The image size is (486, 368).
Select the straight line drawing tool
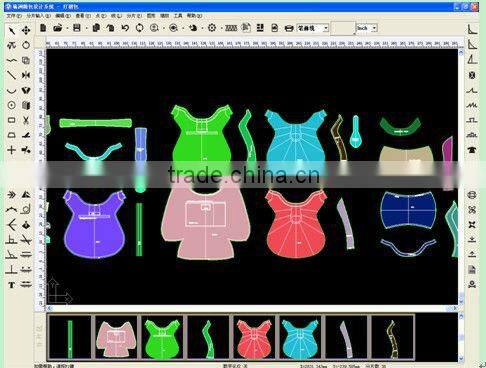[x=12, y=75]
